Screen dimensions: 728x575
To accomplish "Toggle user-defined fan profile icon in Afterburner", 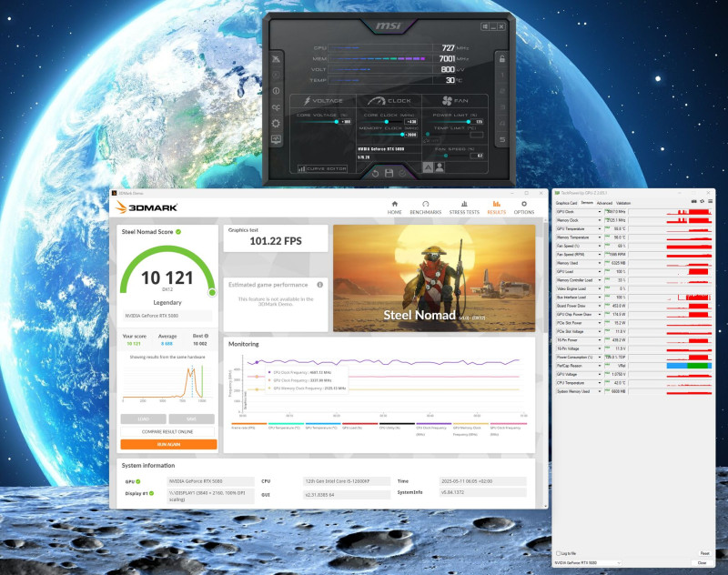I will [440, 167].
